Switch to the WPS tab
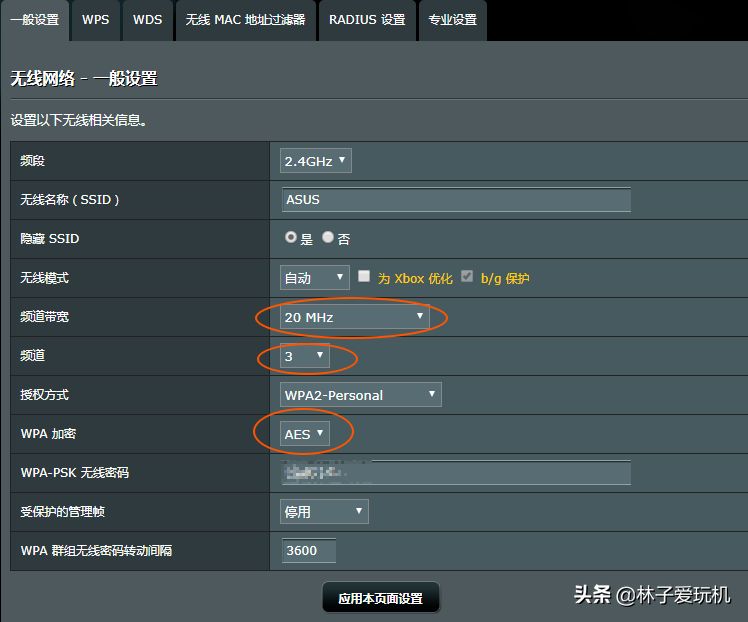748x622 pixels. tap(95, 20)
